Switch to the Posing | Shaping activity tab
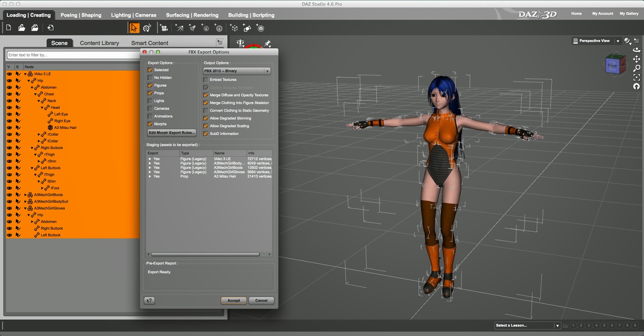The image size is (644, 336). (81, 15)
